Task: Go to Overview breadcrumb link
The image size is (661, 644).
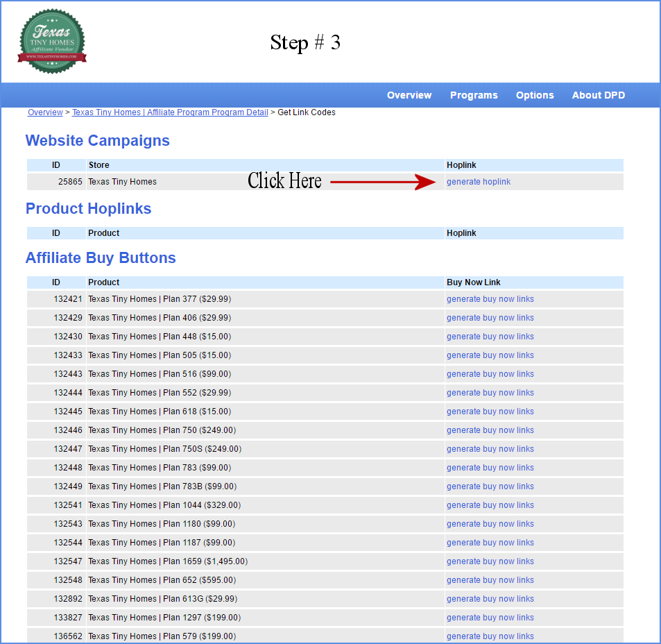Action: point(45,112)
